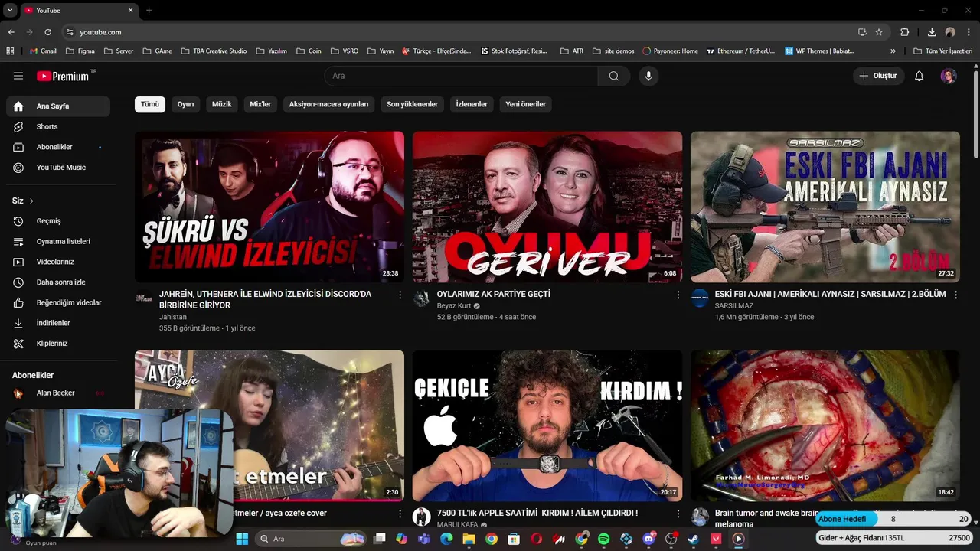Open options for the ayca ozefe cover video
Image resolution: width=980 pixels, height=551 pixels.
pyautogui.click(x=400, y=514)
